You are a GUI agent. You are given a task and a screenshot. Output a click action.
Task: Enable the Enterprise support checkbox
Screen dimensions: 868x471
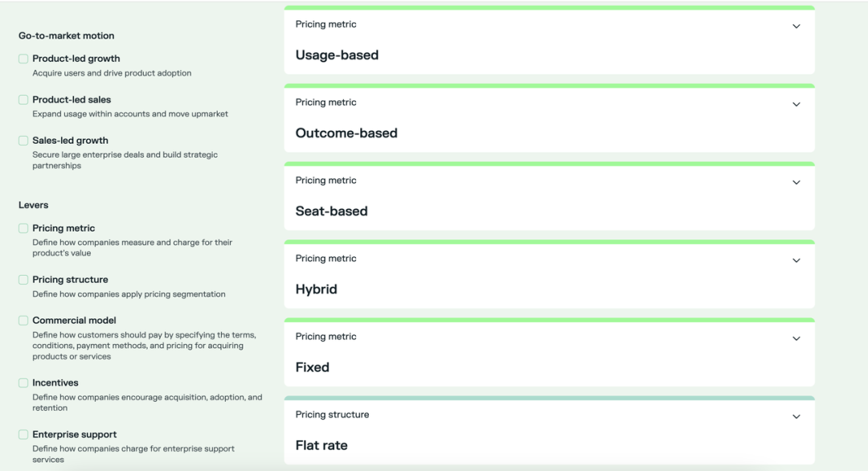click(23, 435)
